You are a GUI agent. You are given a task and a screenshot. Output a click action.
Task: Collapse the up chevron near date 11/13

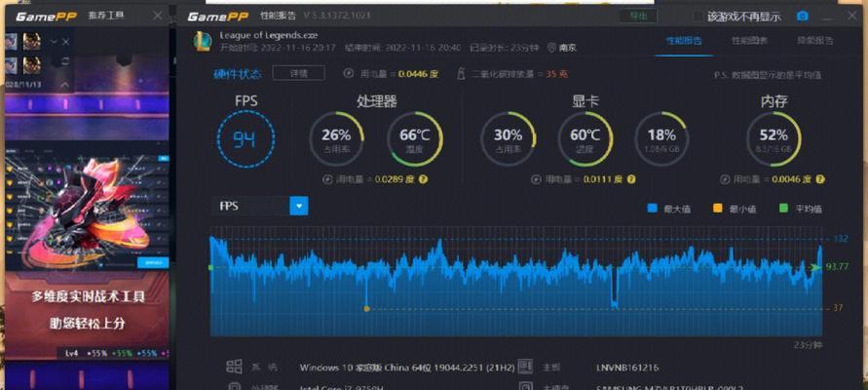click(64, 85)
